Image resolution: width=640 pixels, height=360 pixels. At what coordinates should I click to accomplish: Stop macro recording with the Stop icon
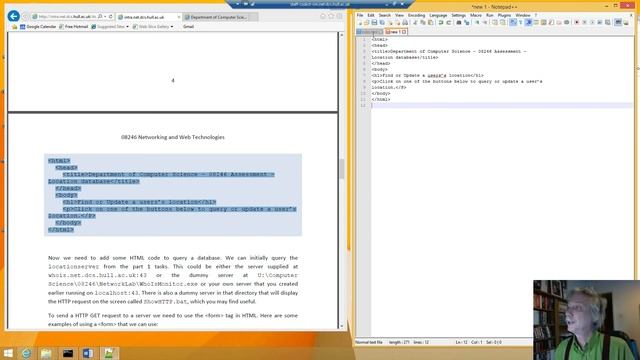click(584, 22)
